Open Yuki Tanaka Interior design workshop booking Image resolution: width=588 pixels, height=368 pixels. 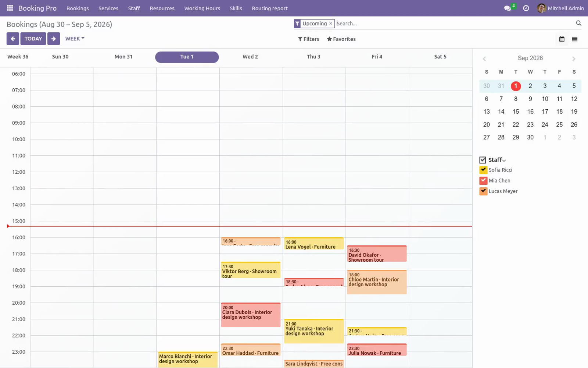pos(314,331)
